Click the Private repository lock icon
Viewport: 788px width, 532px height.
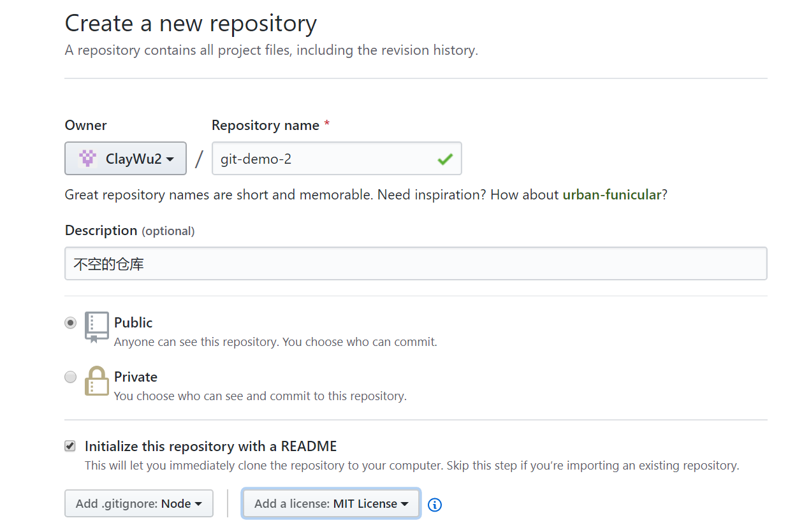pos(96,381)
